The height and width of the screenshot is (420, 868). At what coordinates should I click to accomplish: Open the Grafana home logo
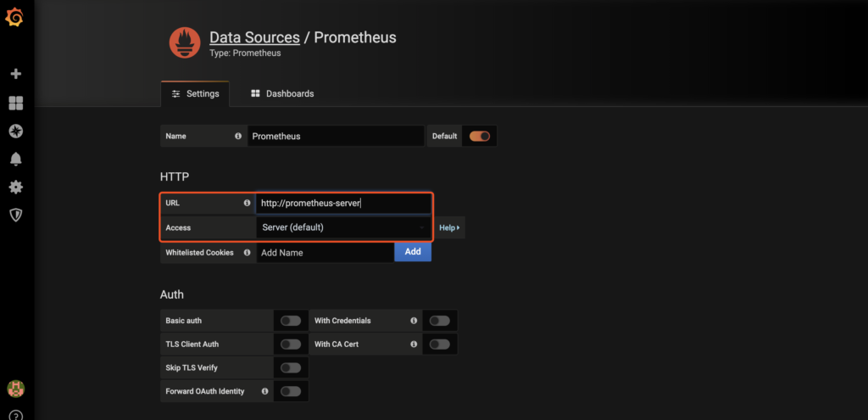point(15,18)
